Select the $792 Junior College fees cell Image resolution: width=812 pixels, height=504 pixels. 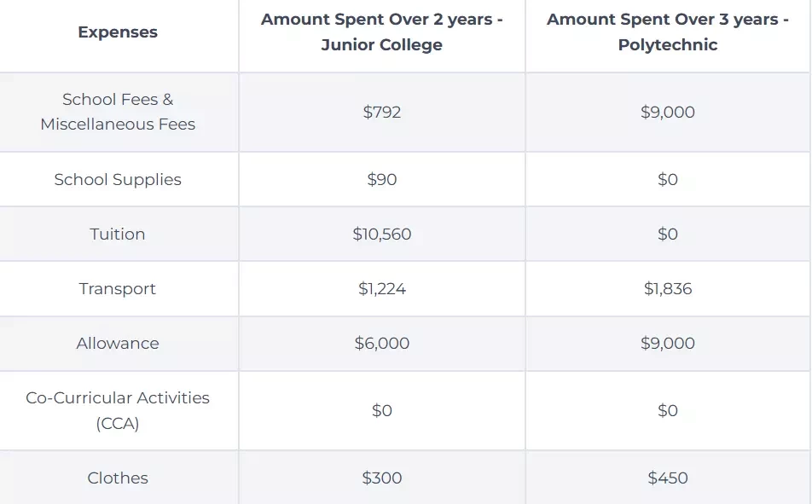coord(381,112)
